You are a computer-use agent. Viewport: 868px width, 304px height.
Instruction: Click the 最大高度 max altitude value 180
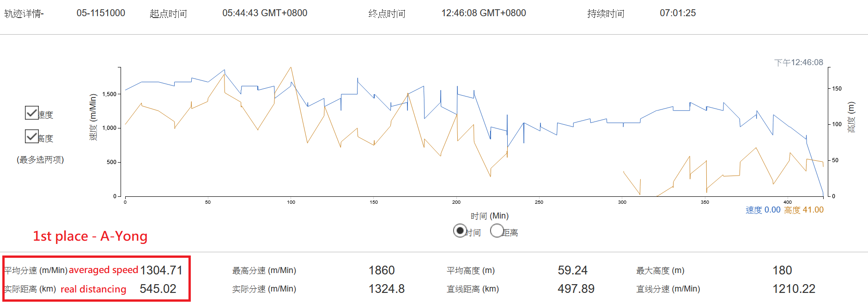782,270
